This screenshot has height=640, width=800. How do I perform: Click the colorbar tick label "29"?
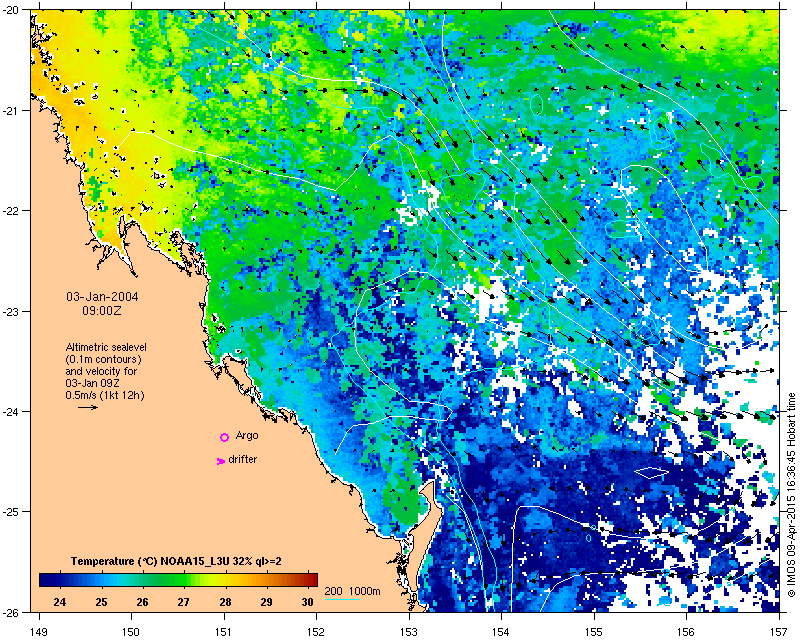[x=266, y=602]
